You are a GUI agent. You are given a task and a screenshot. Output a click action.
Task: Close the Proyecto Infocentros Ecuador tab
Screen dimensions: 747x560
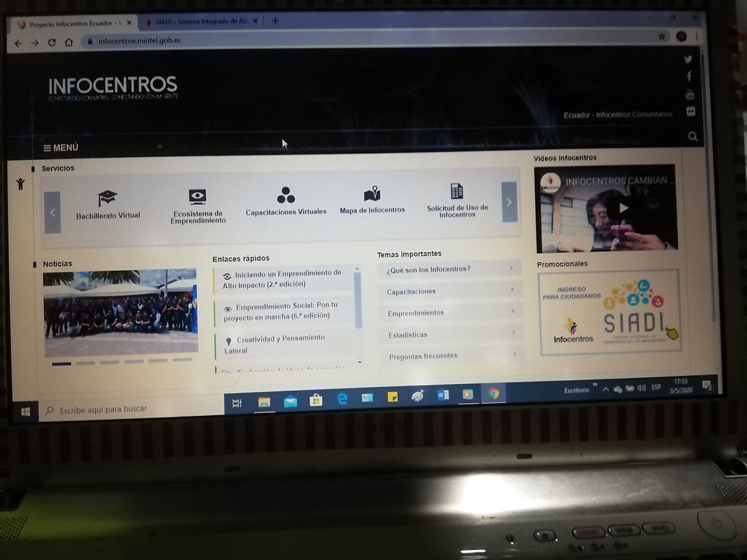point(129,22)
